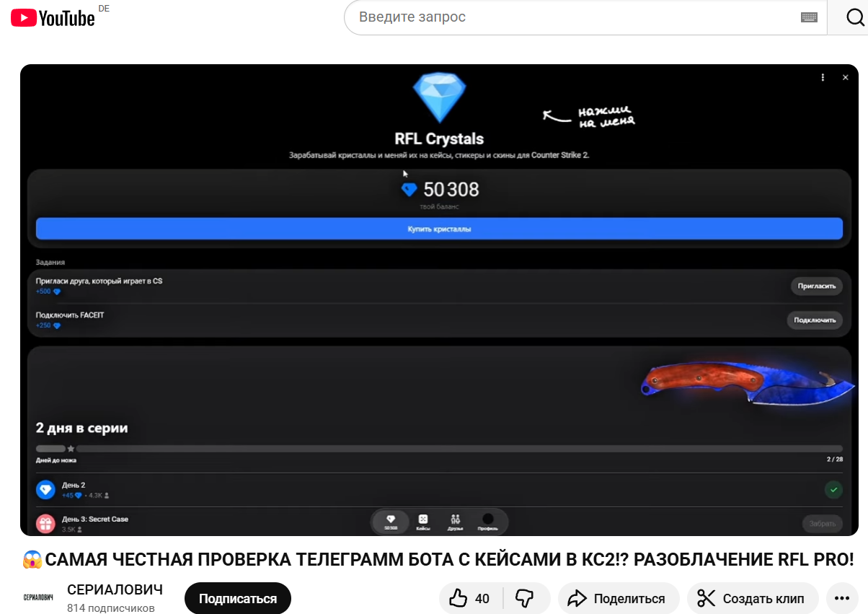Viewport: 868px width, 614px height.
Task: Dislike the video with thumbs down
Action: (x=525, y=598)
